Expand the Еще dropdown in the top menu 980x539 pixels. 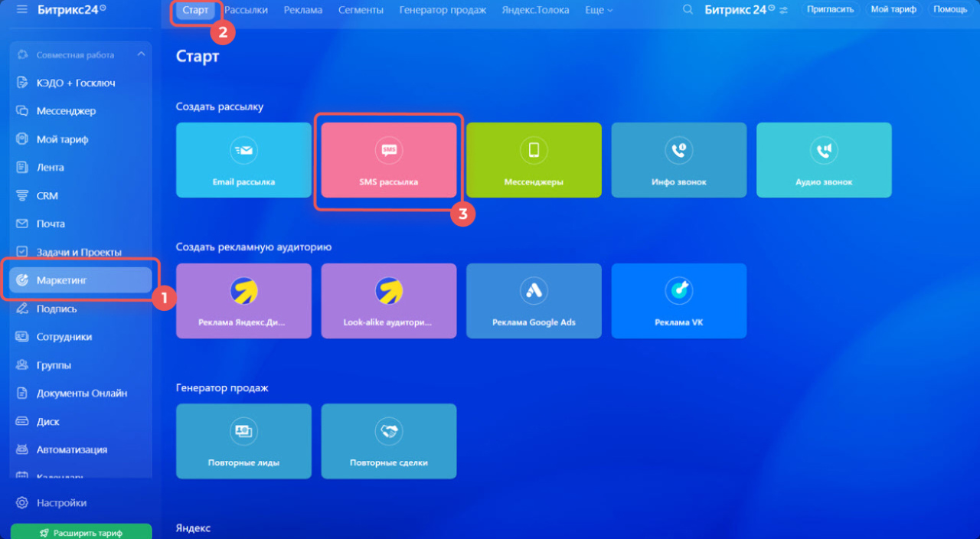pos(599,10)
